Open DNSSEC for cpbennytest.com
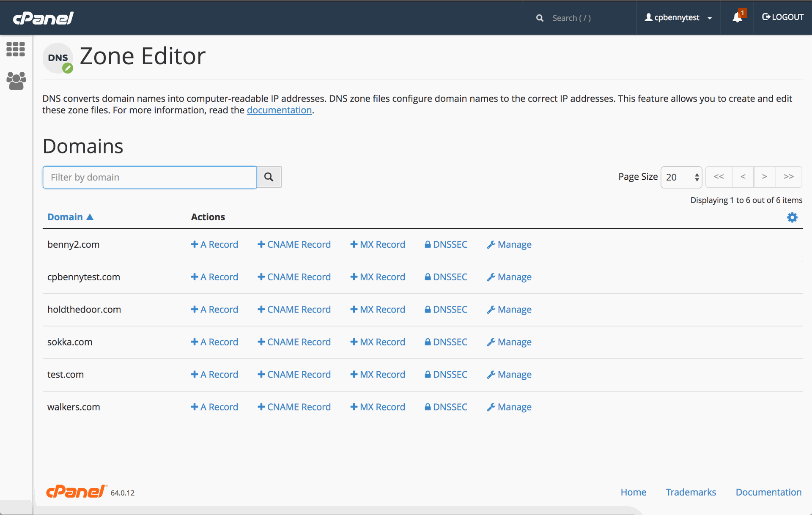Image resolution: width=812 pixels, height=515 pixels. tap(446, 277)
